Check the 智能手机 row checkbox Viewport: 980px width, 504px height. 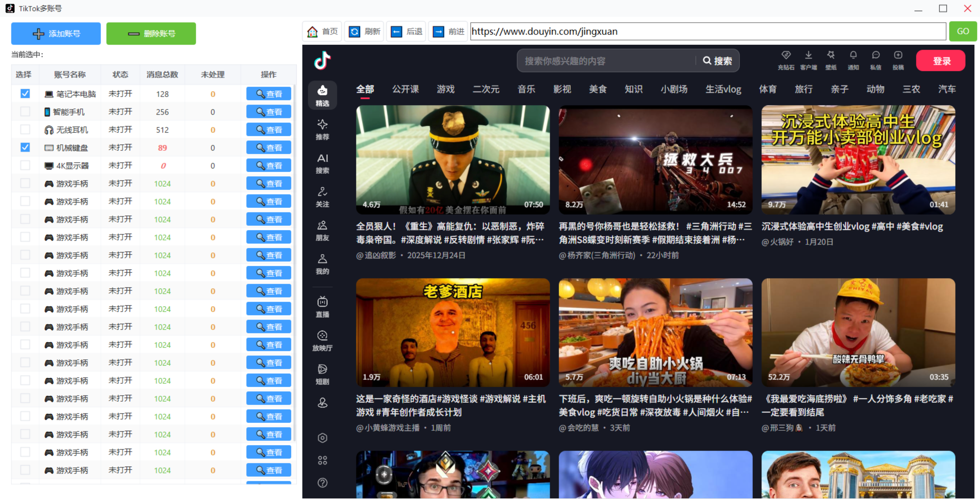[25, 112]
